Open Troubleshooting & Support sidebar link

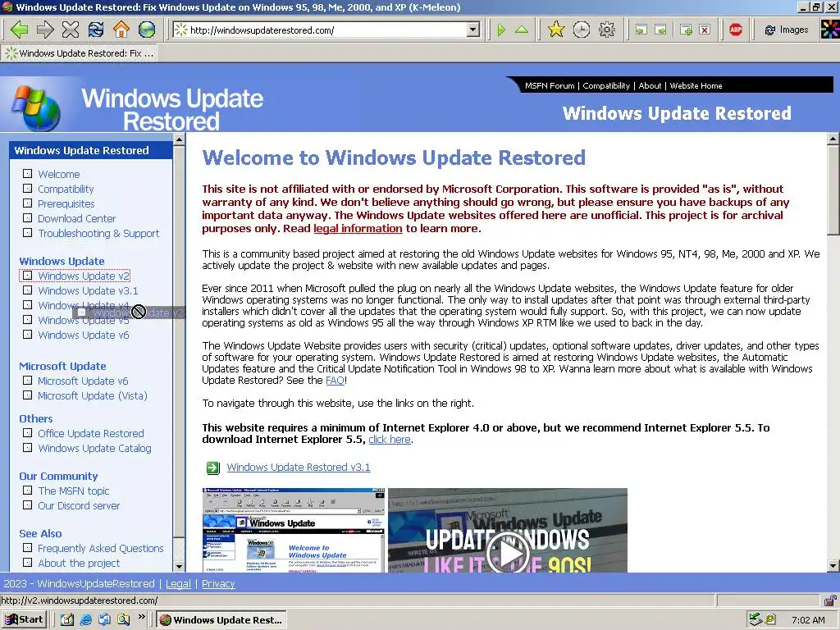click(x=98, y=234)
